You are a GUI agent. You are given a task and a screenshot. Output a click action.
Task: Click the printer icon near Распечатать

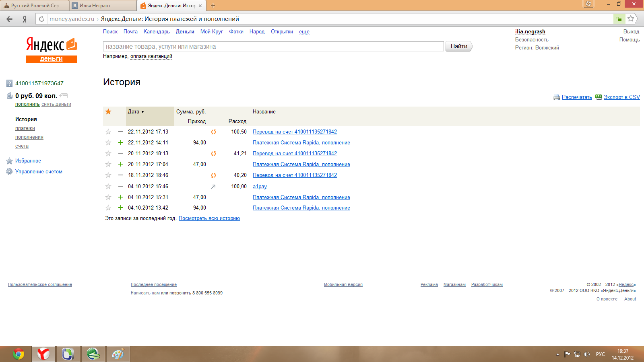[557, 97]
